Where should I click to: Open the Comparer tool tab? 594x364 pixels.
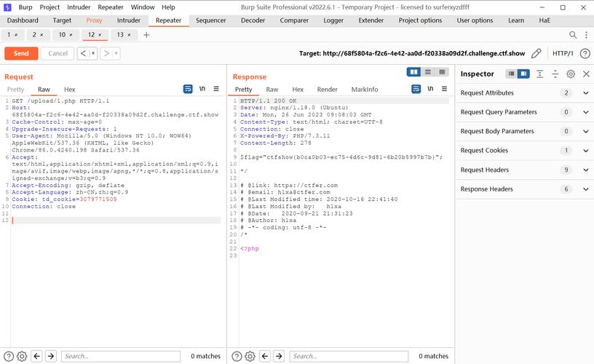tap(294, 20)
